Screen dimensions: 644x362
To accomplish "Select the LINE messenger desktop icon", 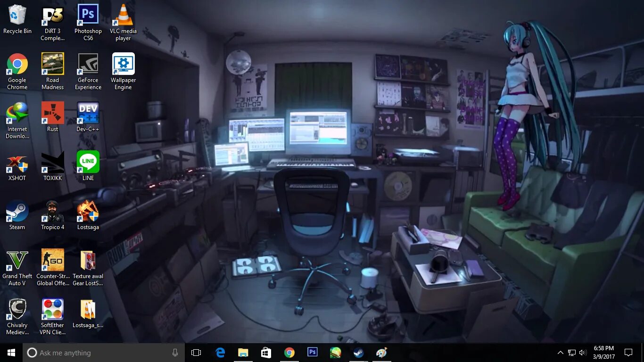I will (x=88, y=166).
